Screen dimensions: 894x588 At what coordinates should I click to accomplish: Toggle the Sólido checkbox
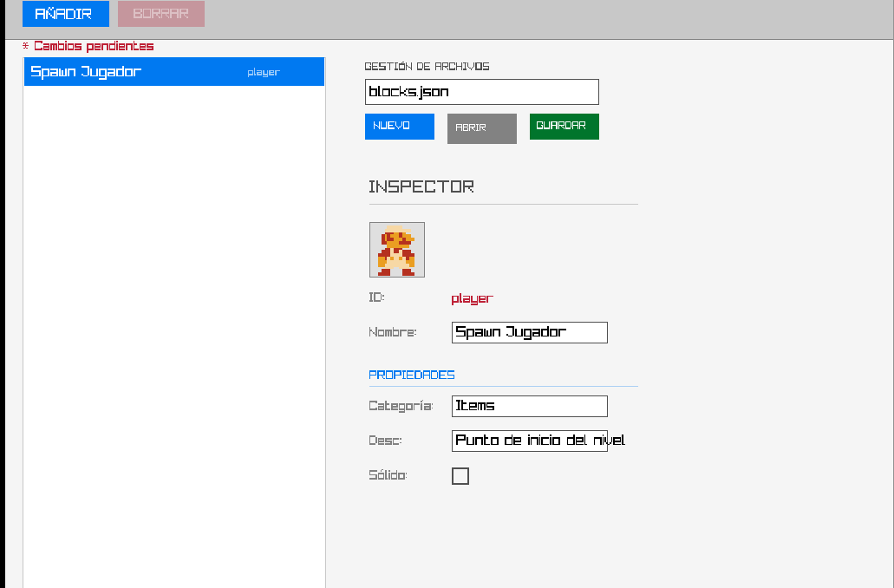460,475
